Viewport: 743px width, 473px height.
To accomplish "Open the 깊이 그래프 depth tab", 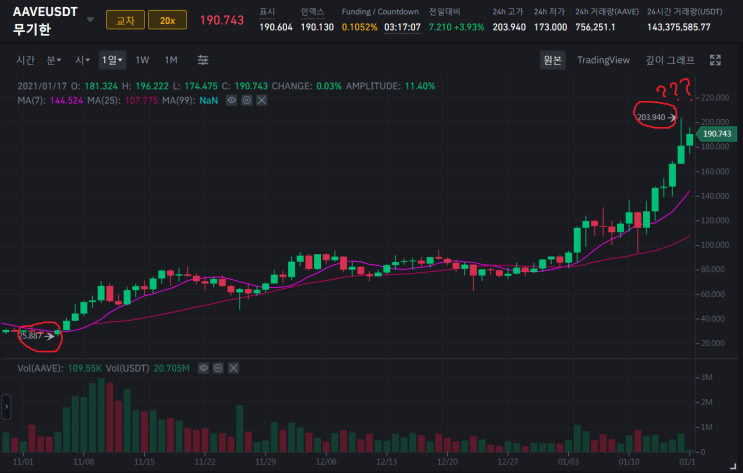I will 670,60.
